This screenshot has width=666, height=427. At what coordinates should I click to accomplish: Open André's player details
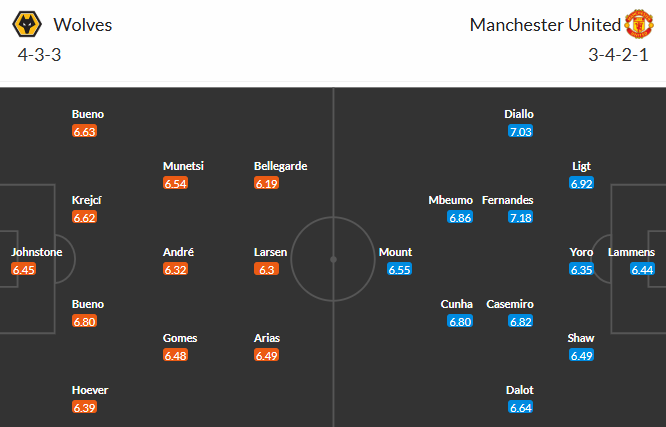point(178,252)
